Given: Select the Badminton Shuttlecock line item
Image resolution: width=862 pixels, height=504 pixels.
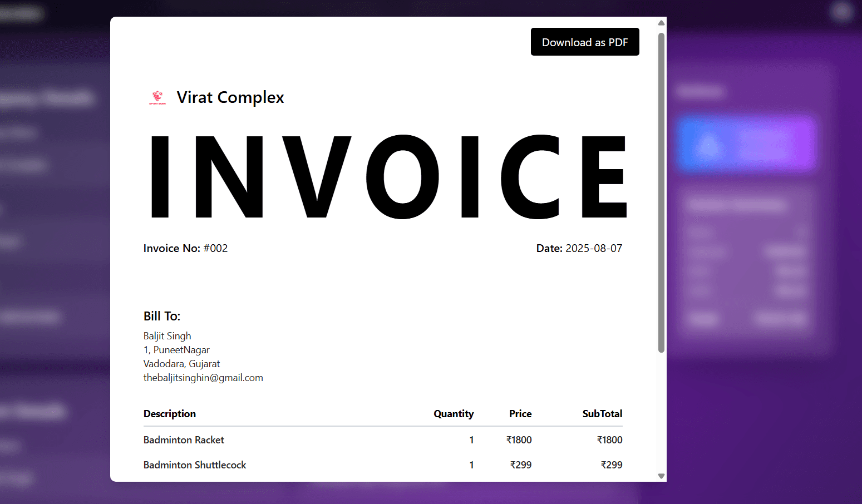Looking at the screenshot, I should pyautogui.click(x=195, y=465).
